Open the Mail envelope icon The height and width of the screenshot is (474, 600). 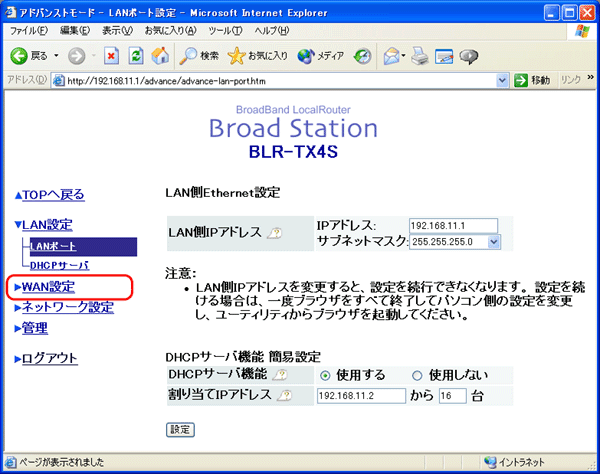coord(393,56)
